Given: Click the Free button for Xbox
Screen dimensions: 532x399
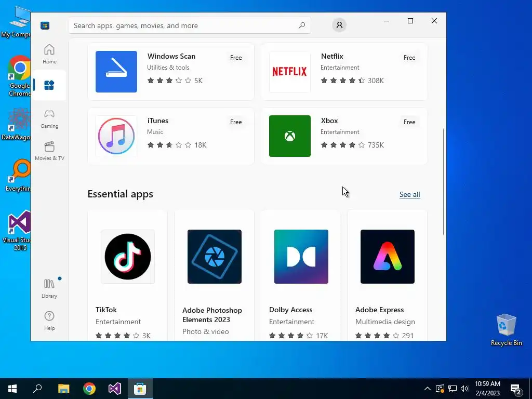Looking at the screenshot, I should (x=409, y=122).
